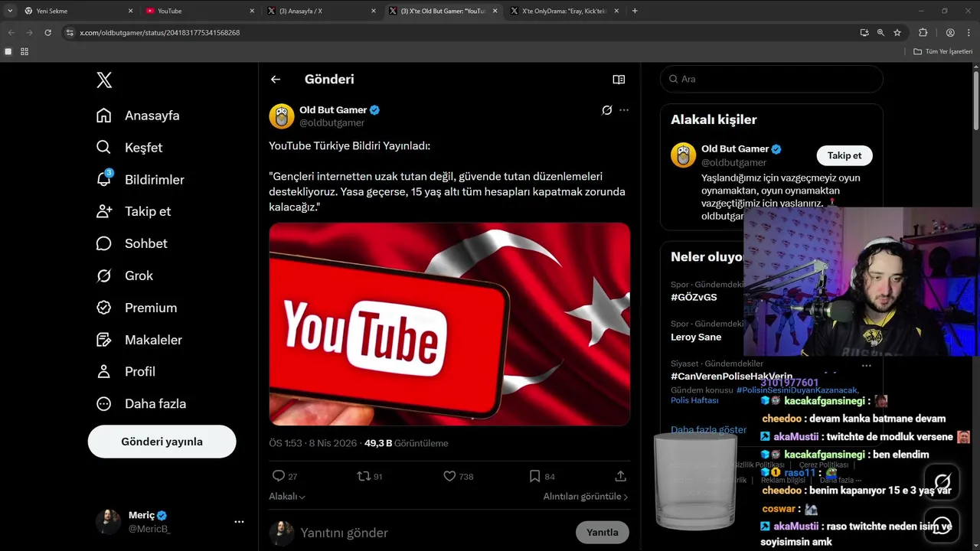This screenshot has height=551, width=980.
Task: Click the share icon on the post
Action: 621,476
